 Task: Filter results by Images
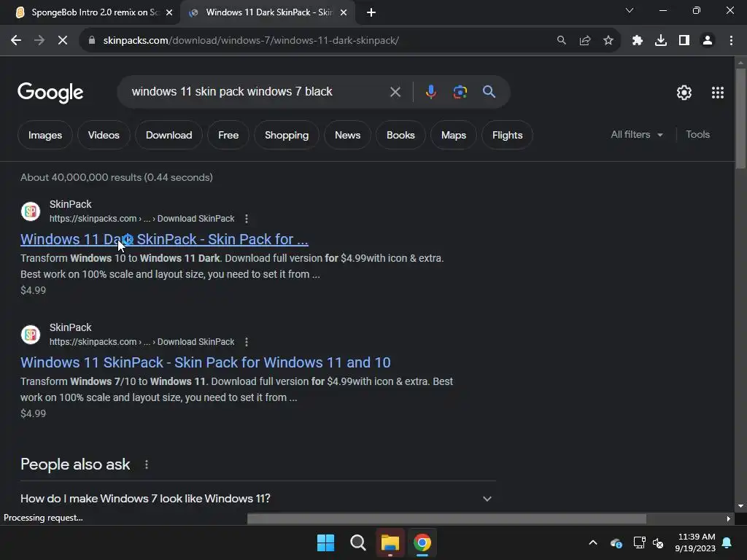[x=45, y=135]
